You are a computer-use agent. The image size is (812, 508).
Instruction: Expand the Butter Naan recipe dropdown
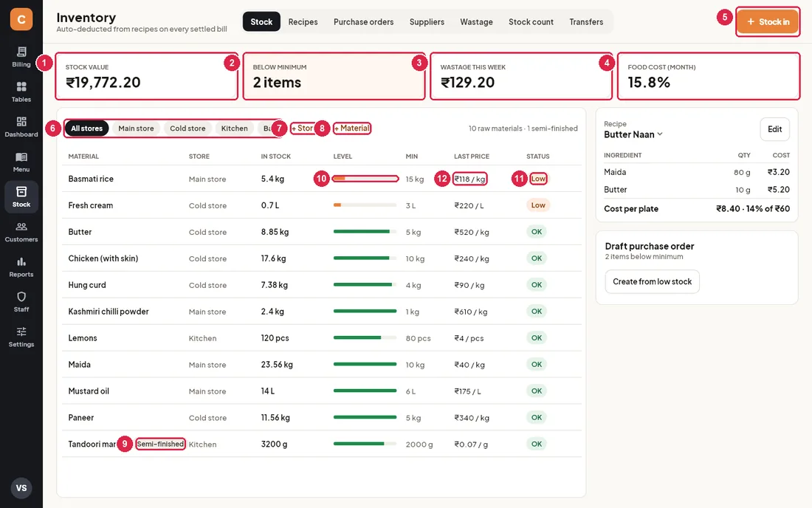pyautogui.click(x=633, y=134)
